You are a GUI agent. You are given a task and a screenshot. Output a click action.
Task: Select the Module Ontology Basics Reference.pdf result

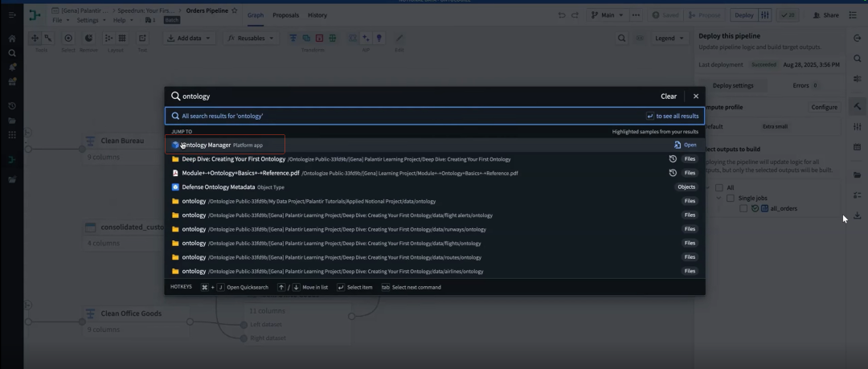[x=435, y=173]
